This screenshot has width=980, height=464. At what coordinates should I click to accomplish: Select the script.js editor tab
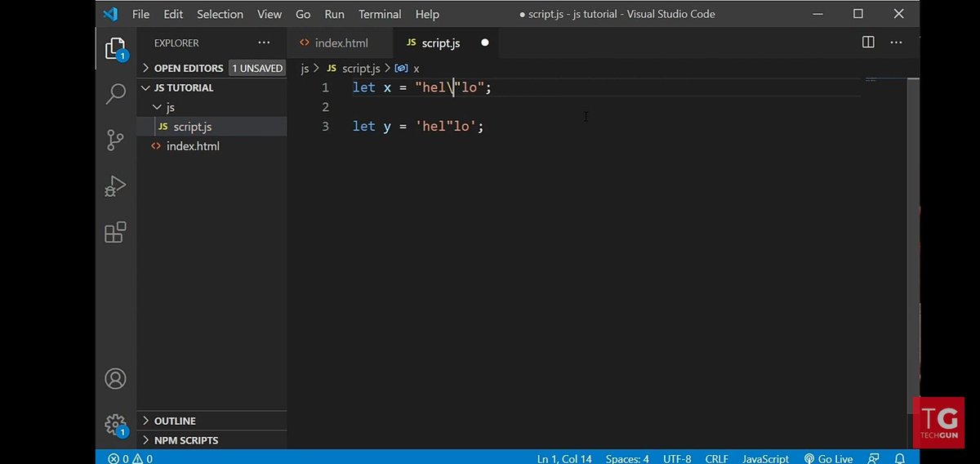click(445, 42)
